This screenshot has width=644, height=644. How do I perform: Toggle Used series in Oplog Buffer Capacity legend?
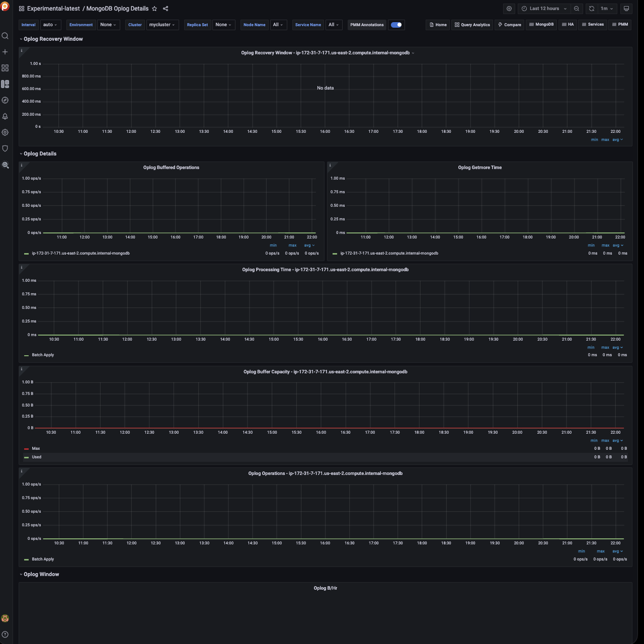36,457
